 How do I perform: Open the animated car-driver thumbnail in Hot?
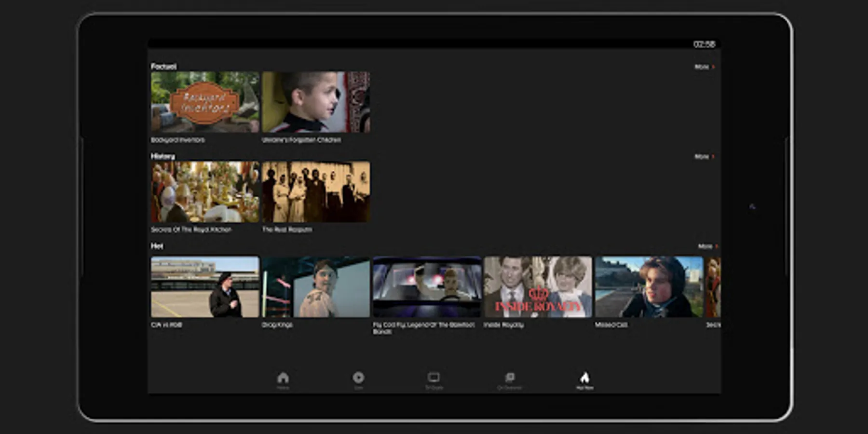(427, 287)
